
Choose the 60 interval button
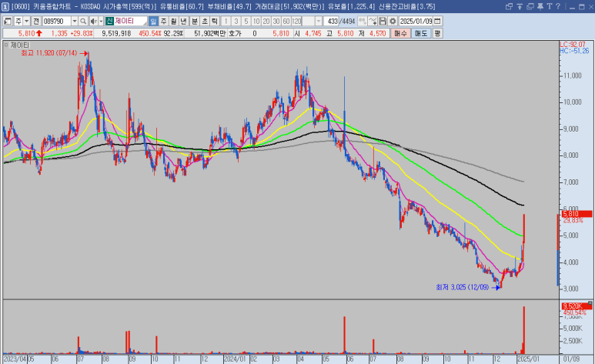(286, 22)
